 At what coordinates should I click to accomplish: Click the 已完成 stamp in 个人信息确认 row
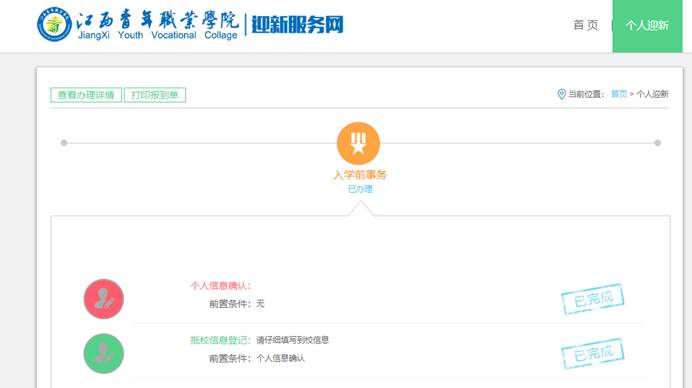pos(593,299)
